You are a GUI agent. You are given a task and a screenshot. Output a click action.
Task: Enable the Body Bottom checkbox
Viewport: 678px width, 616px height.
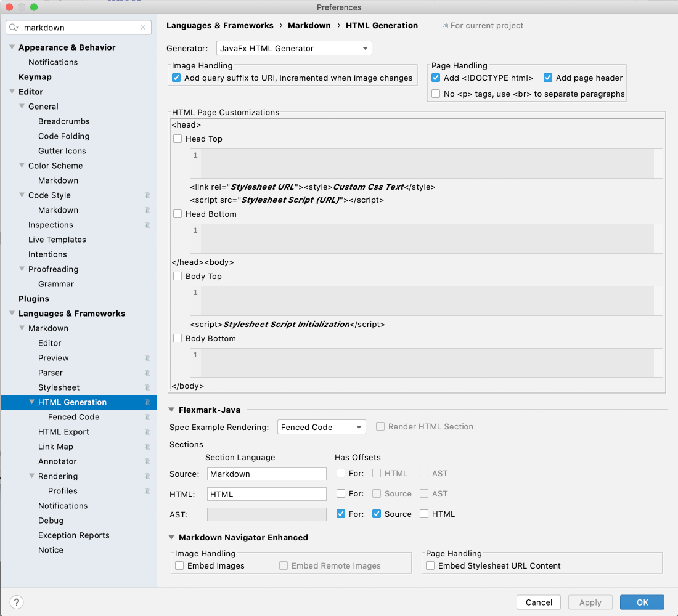[178, 338]
